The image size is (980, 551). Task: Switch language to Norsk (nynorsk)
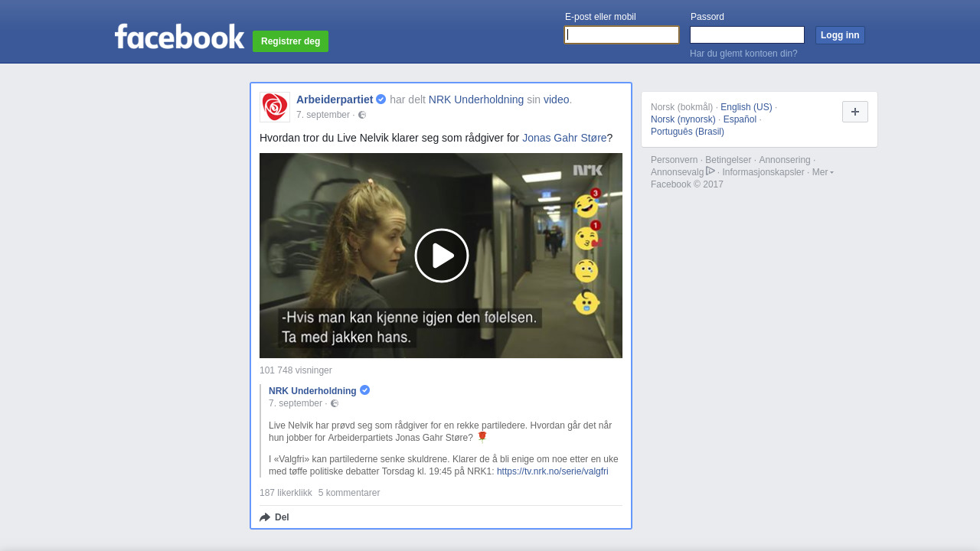tap(683, 119)
